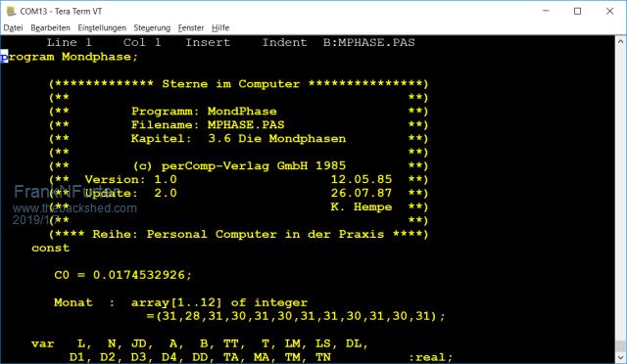Image resolution: width=627 pixels, height=364 pixels.
Task: Minimize the Tera Term window
Action: click(x=547, y=11)
